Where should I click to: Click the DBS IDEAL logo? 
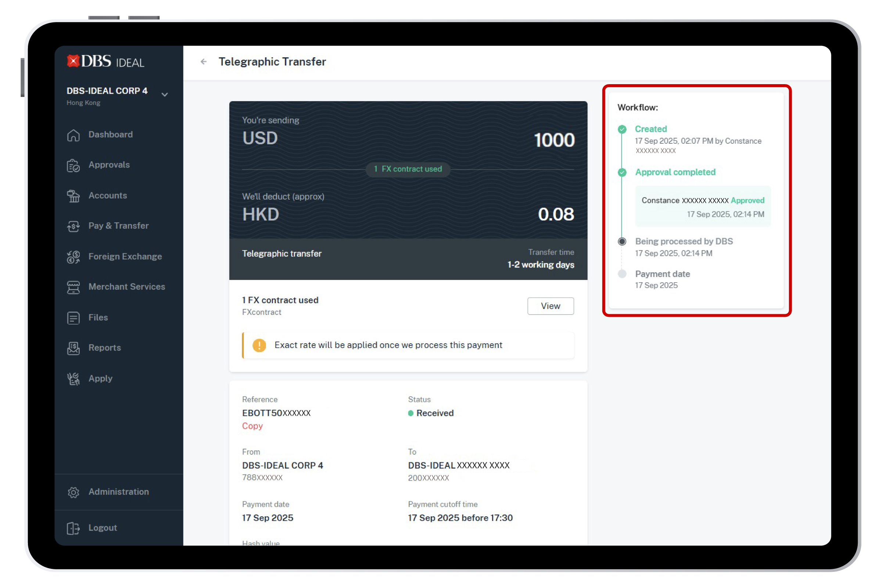point(105,61)
